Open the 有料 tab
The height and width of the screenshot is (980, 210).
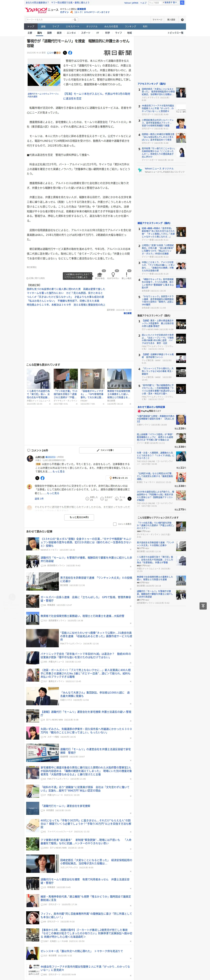145,27
